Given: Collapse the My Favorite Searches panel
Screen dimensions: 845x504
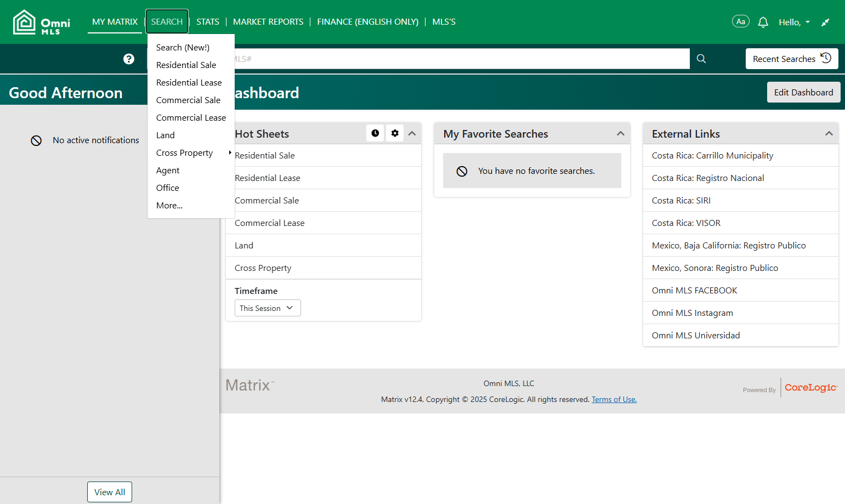Looking at the screenshot, I should [x=621, y=133].
